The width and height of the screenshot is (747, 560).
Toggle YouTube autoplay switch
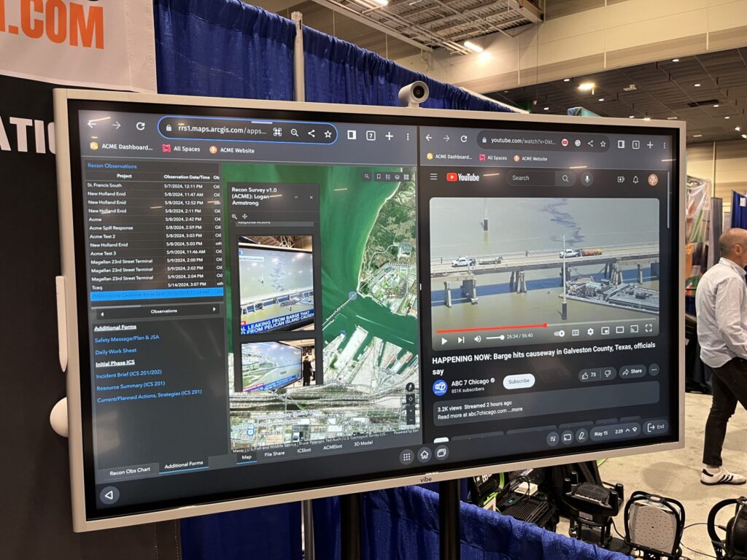click(x=560, y=333)
